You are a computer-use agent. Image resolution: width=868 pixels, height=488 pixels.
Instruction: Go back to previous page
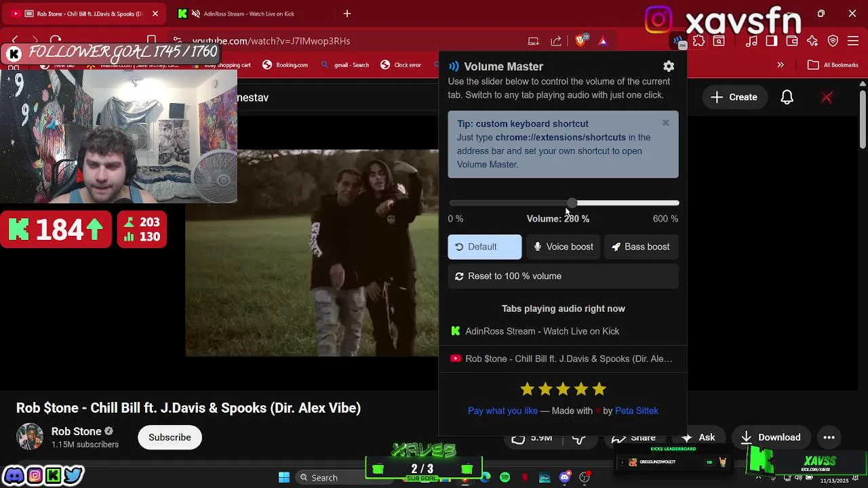(15, 41)
